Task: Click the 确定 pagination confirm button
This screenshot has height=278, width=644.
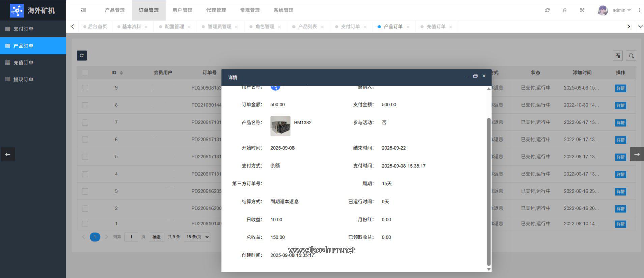Action: tap(157, 237)
